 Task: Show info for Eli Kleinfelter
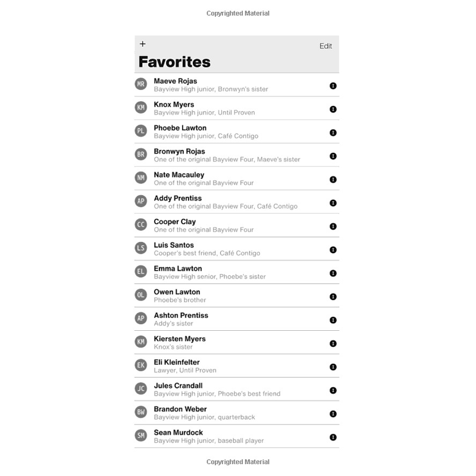(333, 367)
